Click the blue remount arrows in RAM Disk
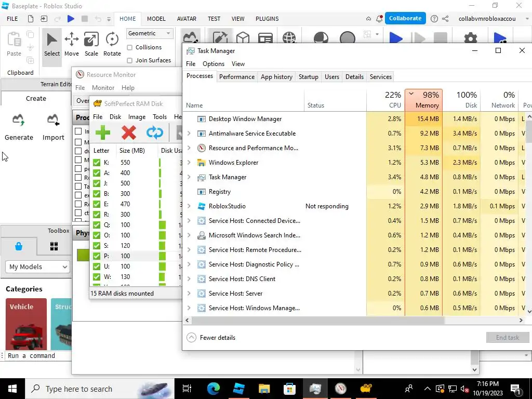Image resolution: width=532 pixels, height=399 pixels. [155, 132]
